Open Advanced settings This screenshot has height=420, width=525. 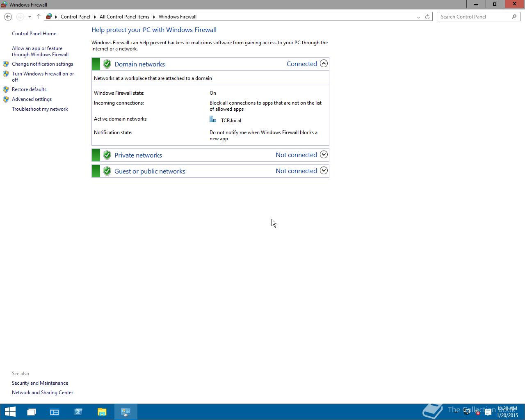pyautogui.click(x=32, y=99)
